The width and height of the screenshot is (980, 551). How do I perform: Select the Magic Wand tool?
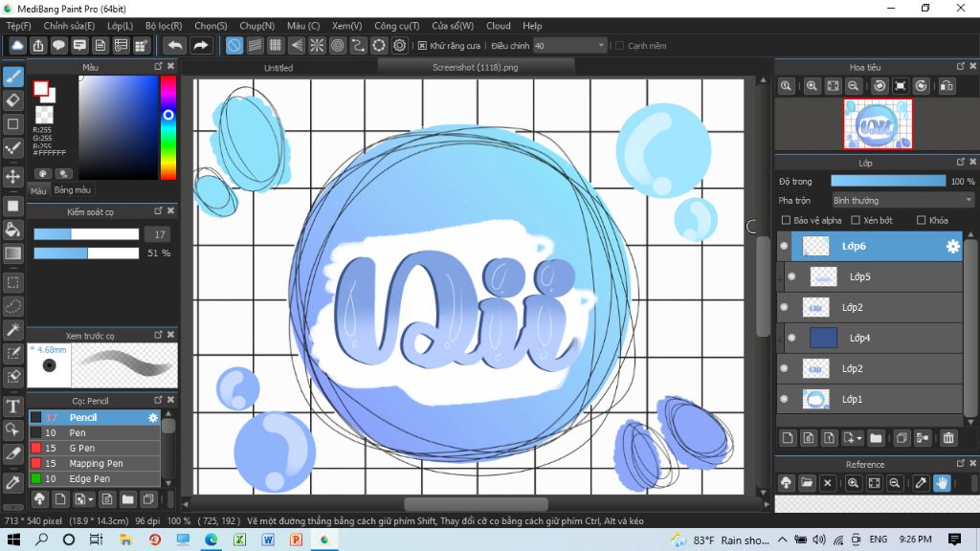(x=13, y=330)
